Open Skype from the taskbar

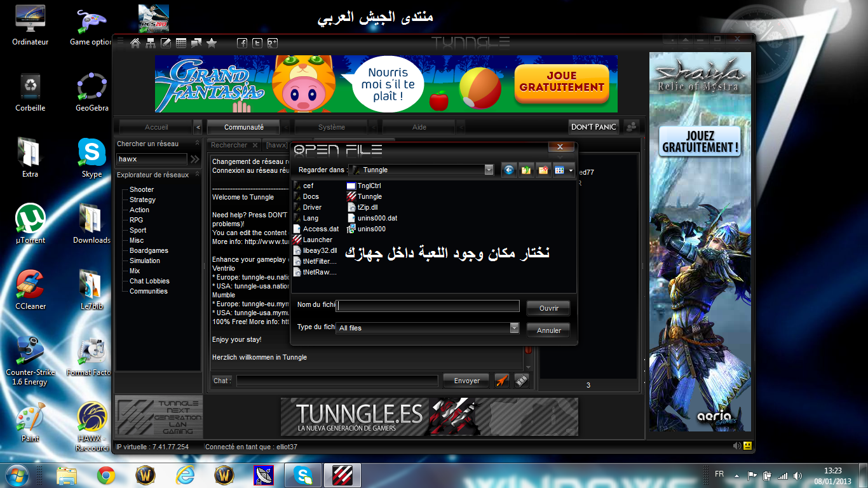303,475
